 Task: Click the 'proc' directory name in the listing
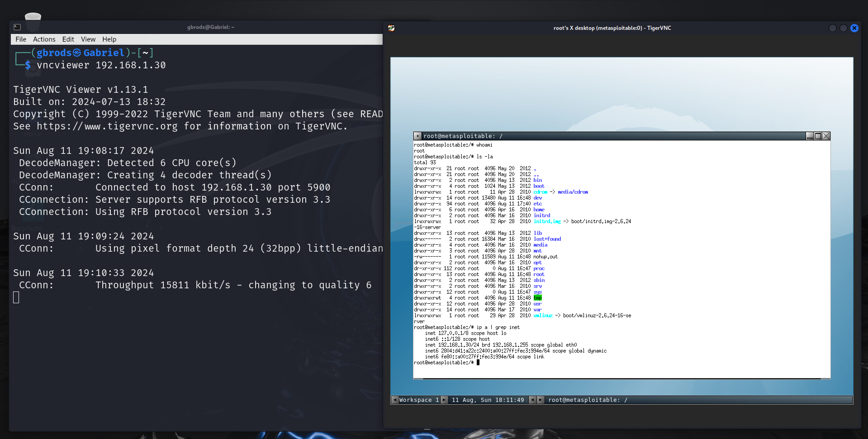tap(539, 268)
